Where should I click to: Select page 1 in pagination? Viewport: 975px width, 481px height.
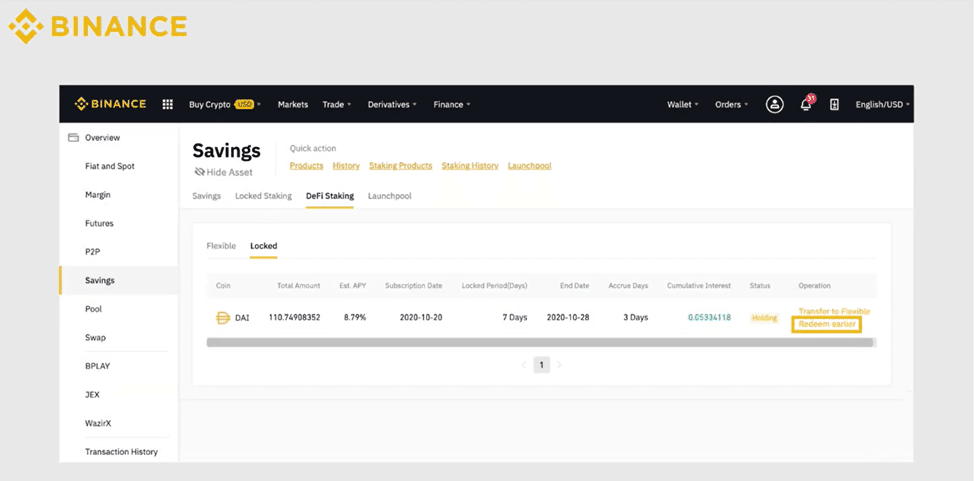[x=541, y=365]
